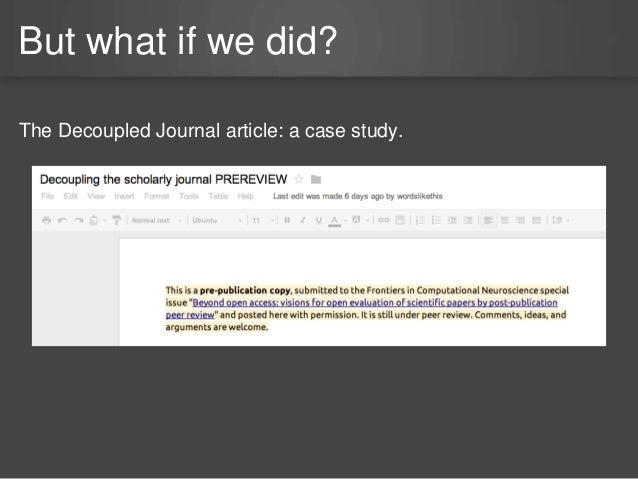Toggle Underline formatting button
This screenshot has width=638, height=479.
[319, 220]
